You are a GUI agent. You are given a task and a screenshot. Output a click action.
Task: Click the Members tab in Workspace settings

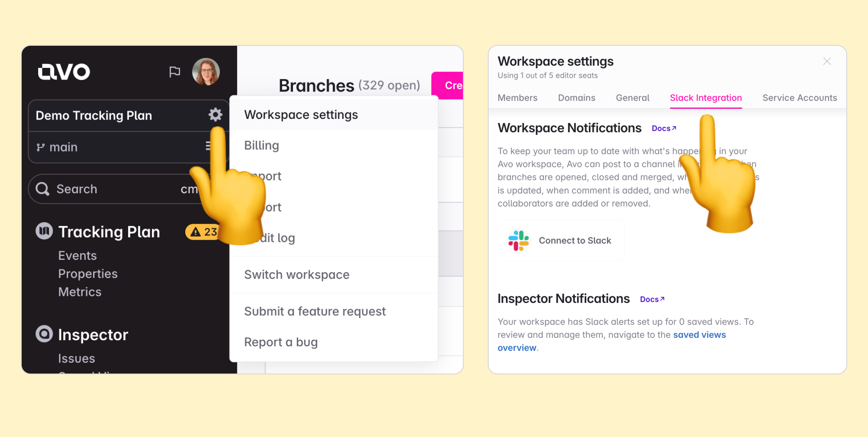(517, 98)
